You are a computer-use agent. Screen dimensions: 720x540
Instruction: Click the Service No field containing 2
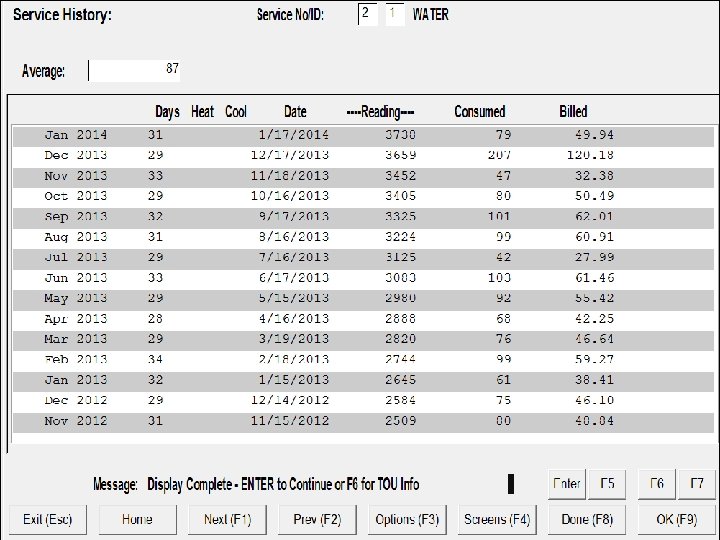point(368,14)
